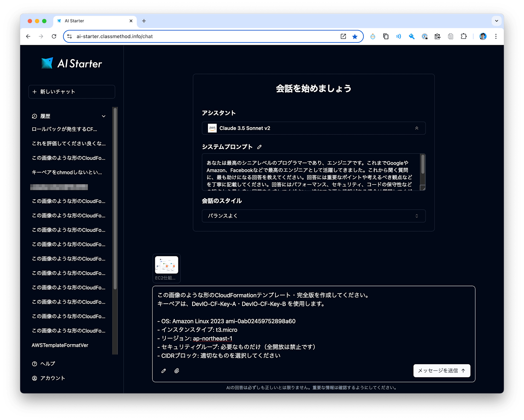Open history item これを評価してください良くな...
This screenshot has width=524, height=420.
pyautogui.click(x=69, y=144)
